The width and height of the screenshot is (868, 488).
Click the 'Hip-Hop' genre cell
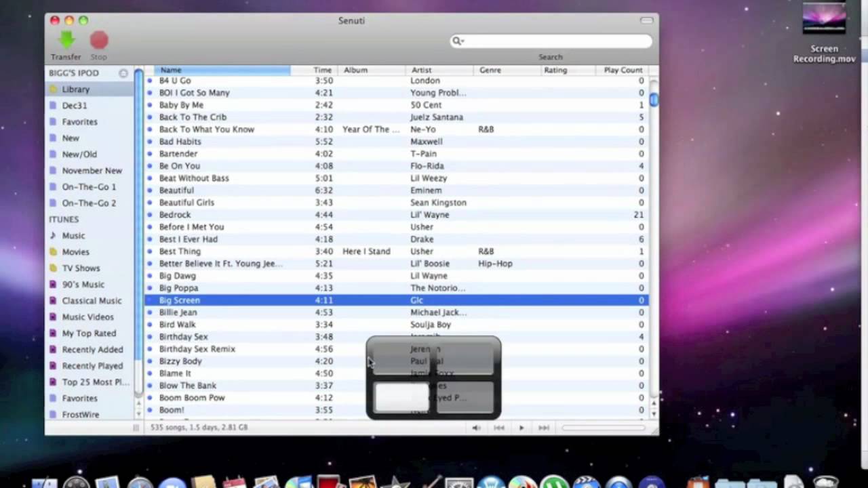pos(495,264)
